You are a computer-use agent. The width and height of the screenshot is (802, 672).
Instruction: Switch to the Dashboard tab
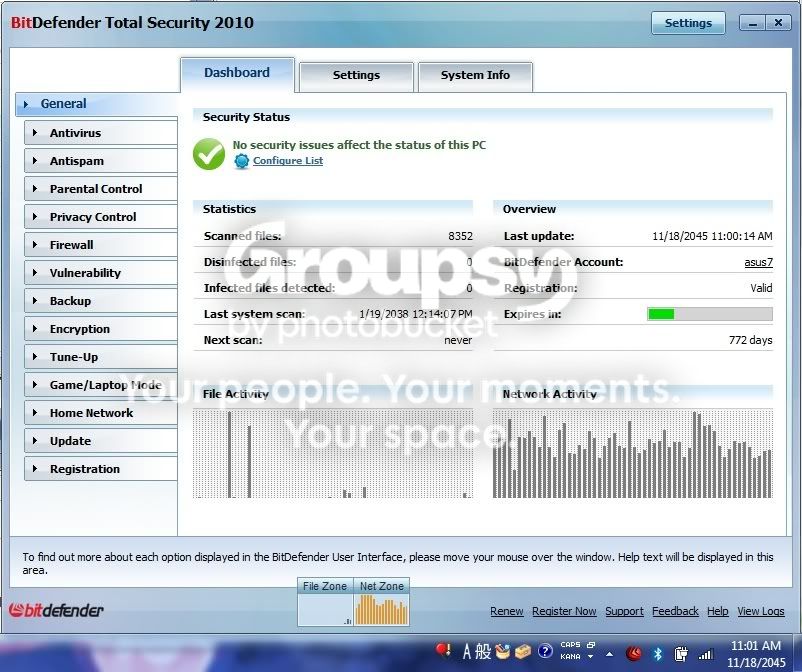pyautogui.click(x=237, y=74)
